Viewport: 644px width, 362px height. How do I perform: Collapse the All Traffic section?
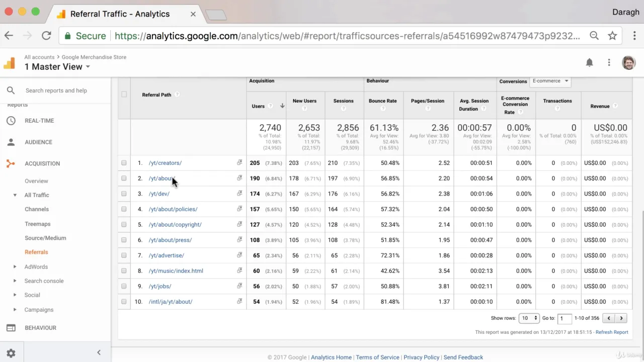pyautogui.click(x=15, y=195)
